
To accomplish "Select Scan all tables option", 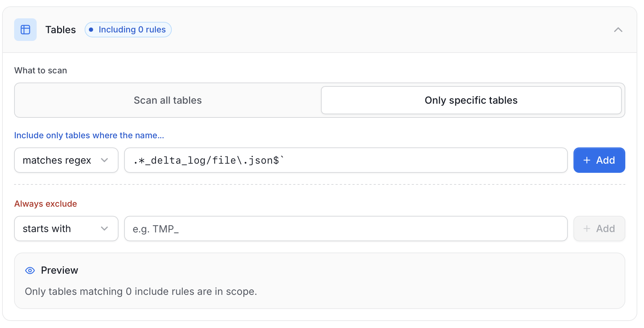I will point(168,100).
